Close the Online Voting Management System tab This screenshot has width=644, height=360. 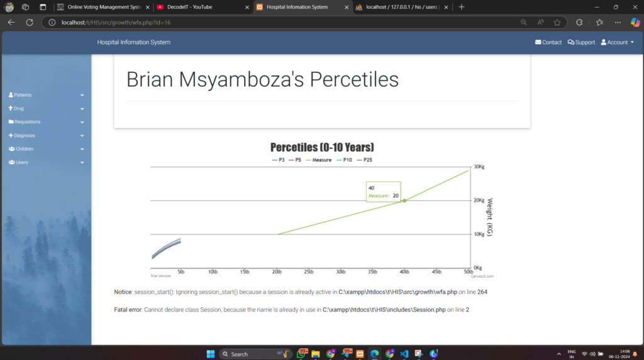[147, 7]
